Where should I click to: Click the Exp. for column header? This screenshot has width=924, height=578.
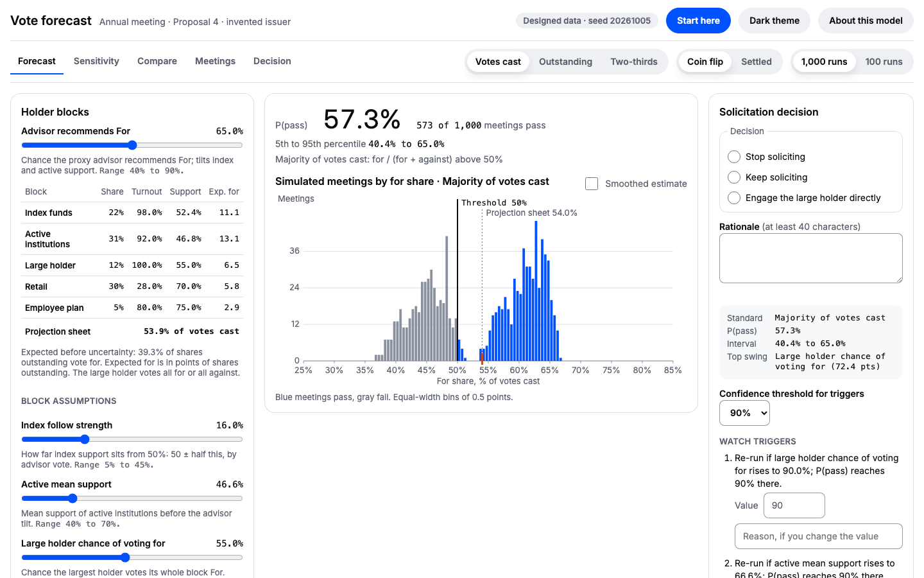(224, 191)
